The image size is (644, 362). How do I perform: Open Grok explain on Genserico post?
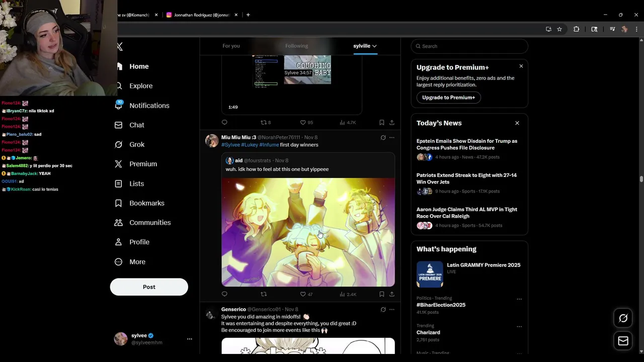point(383,310)
